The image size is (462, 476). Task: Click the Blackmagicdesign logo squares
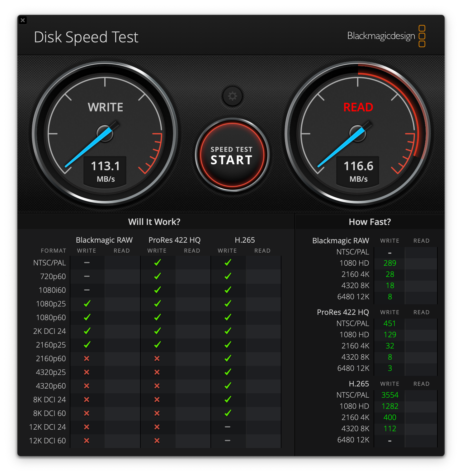pos(422,36)
